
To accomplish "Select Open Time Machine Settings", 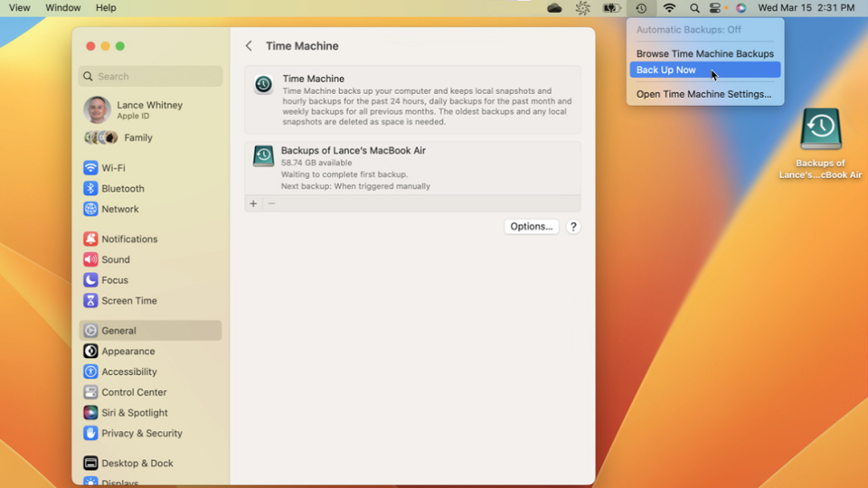I will [703, 94].
